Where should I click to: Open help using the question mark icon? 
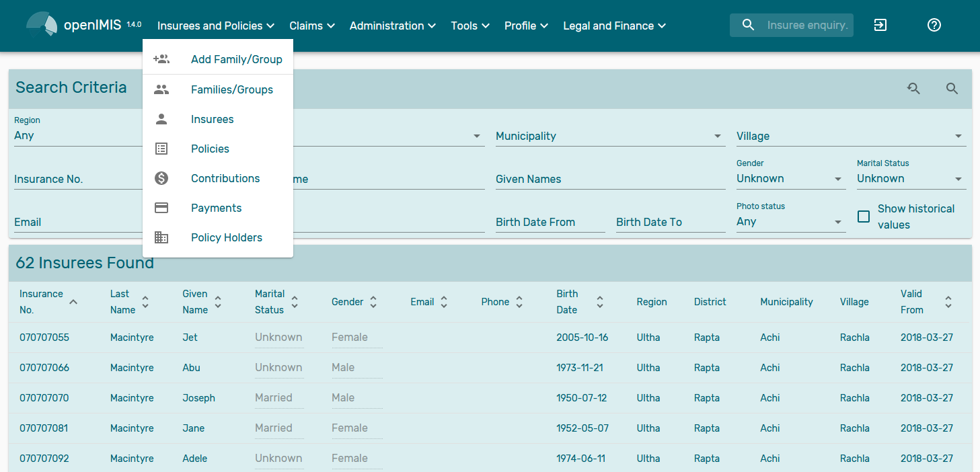pos(934,25)
